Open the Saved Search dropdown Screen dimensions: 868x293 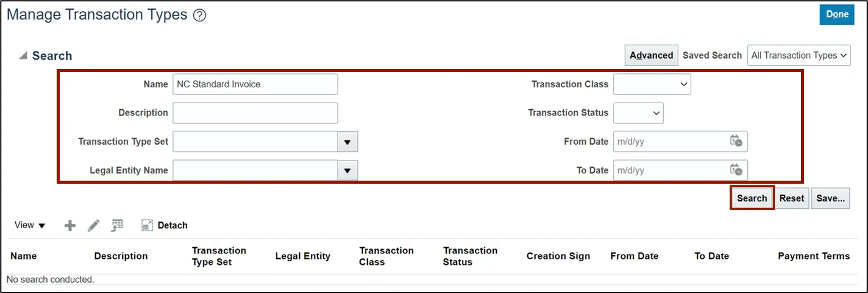(x=799, y=55)
